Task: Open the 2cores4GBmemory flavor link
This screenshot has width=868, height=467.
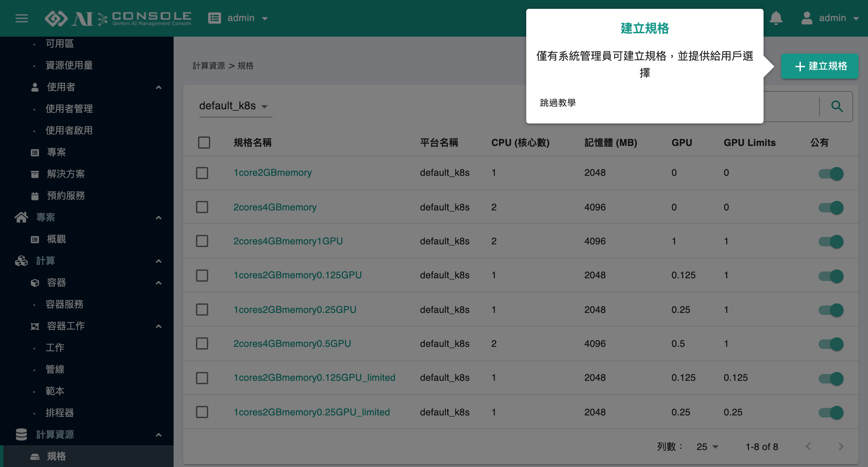Action: 275,207
